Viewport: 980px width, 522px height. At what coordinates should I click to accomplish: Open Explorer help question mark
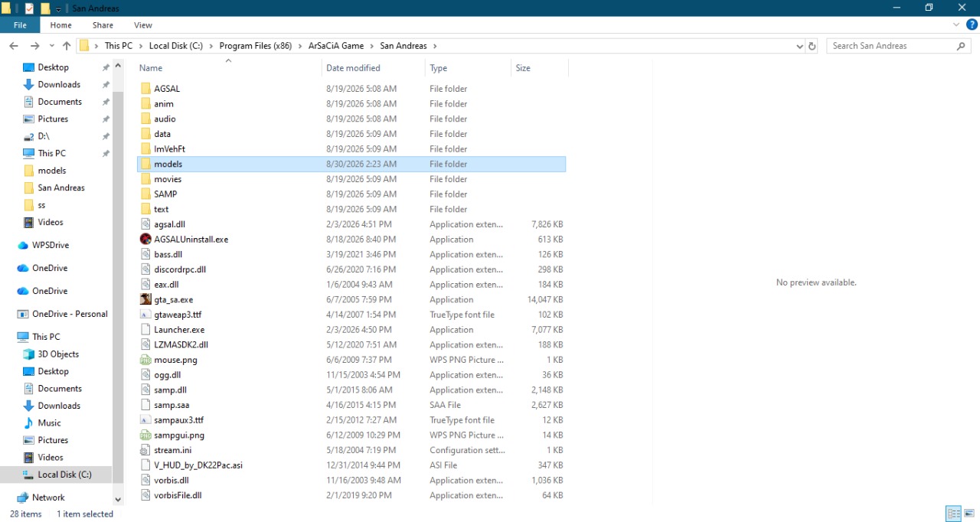pyautogui.click(x=972, y=24)
